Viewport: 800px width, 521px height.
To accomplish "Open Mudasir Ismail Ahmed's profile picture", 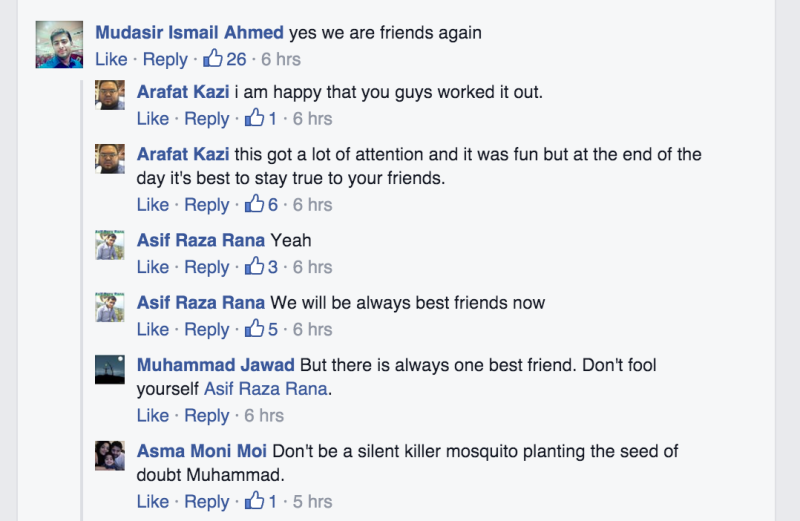I will 59,45.
